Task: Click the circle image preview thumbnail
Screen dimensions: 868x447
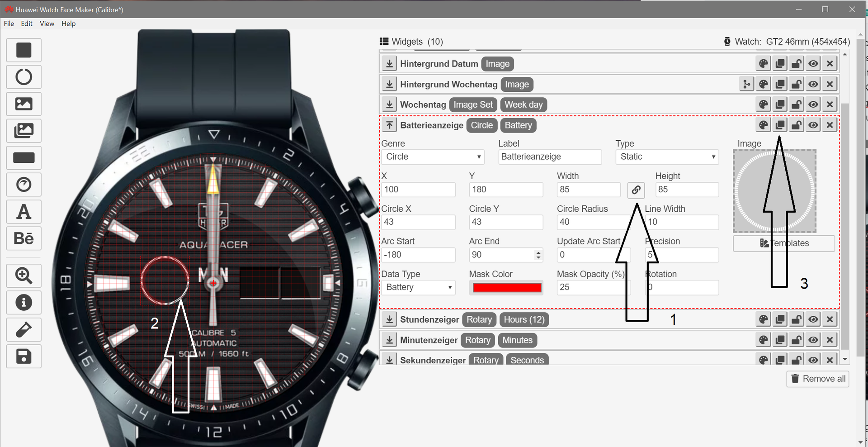Action: pos(774,191)
